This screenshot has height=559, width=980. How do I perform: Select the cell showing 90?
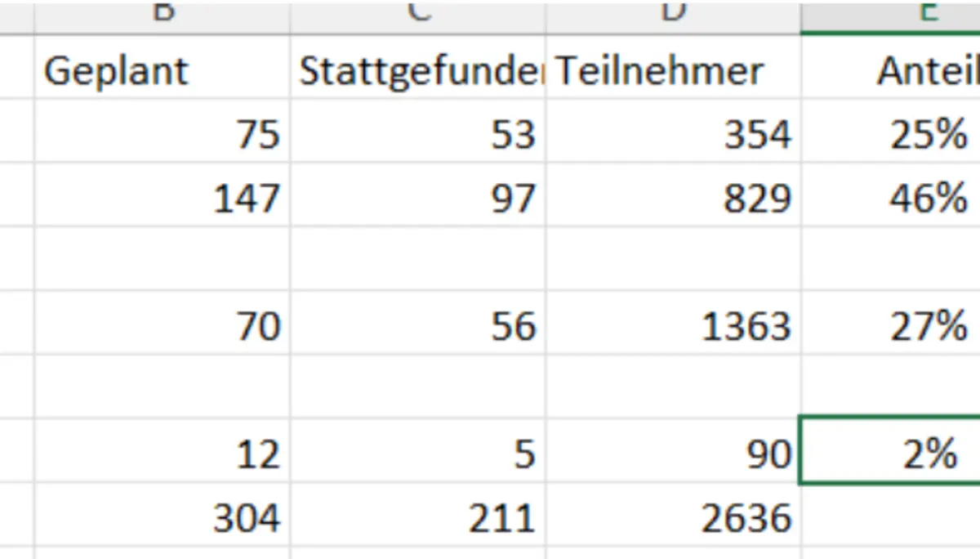[x=673, y=454]
